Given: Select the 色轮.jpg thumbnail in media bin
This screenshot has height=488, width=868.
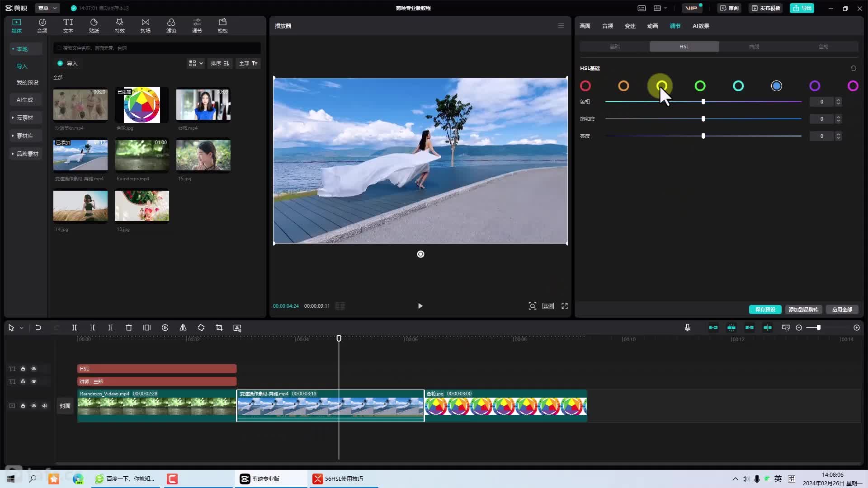Looking at the screenshot, I should coord(142,105).
